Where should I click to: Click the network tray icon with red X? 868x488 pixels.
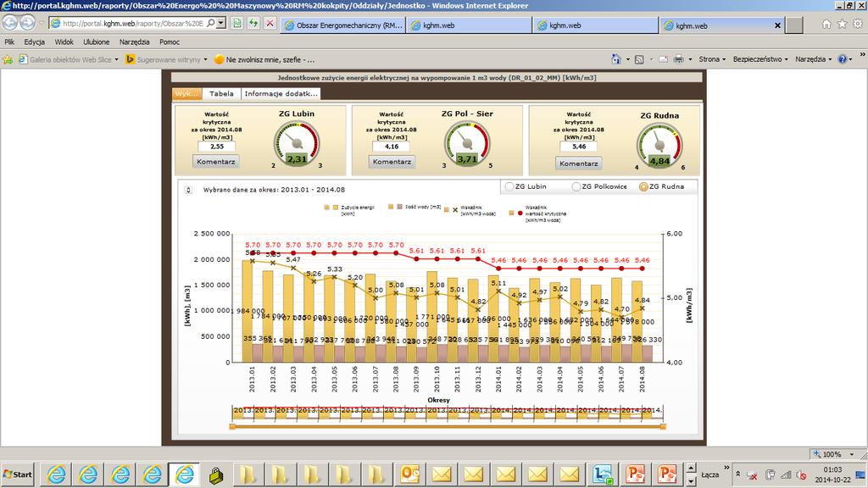pyautogui.click(x=752, y=475)
